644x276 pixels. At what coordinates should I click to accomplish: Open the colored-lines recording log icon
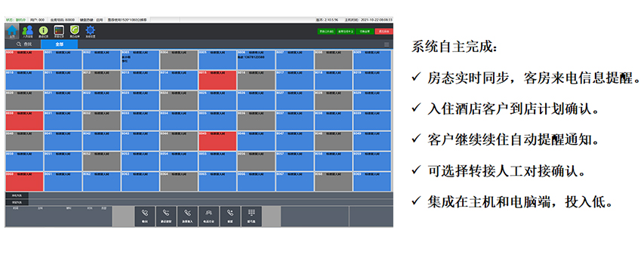pos(59,31)
